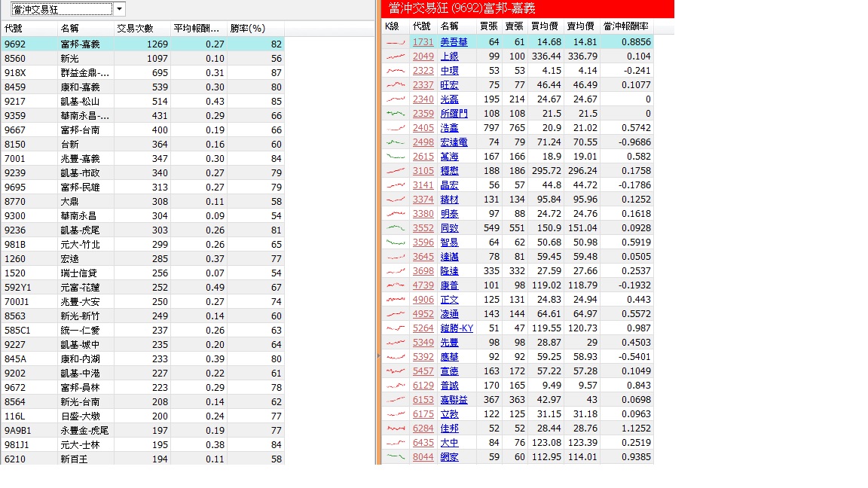Screen dimensions: 868x488
Task: Click K線 mini chart for 8044
Action: point(396,457)
